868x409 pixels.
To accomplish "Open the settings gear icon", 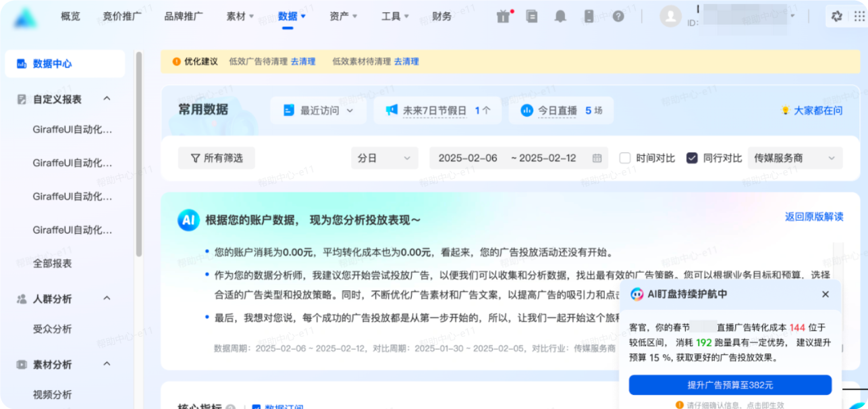I will 837,16.
